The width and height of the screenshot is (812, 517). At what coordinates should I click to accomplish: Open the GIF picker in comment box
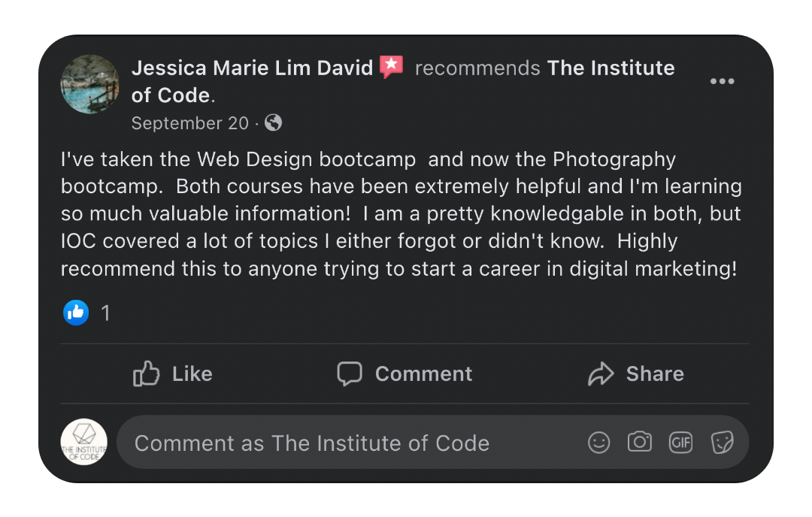680,443
